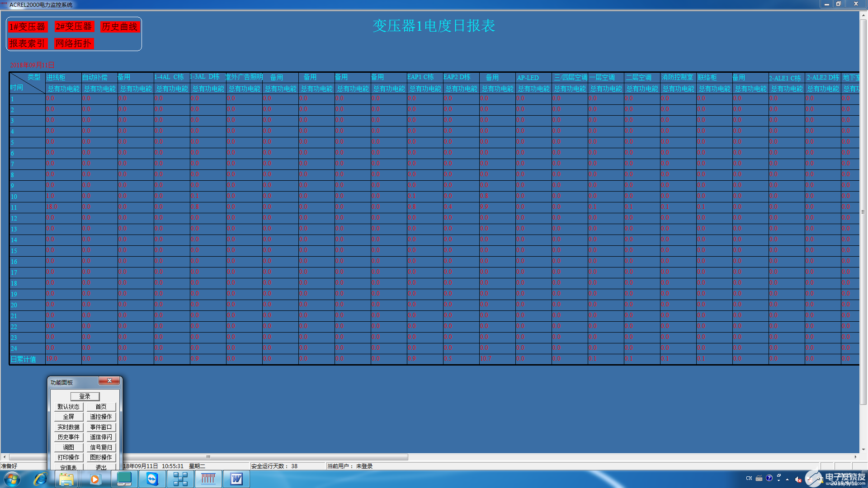Click the network topology taskbar icon
The image size is (868, 488).
(x=180, y=479)
